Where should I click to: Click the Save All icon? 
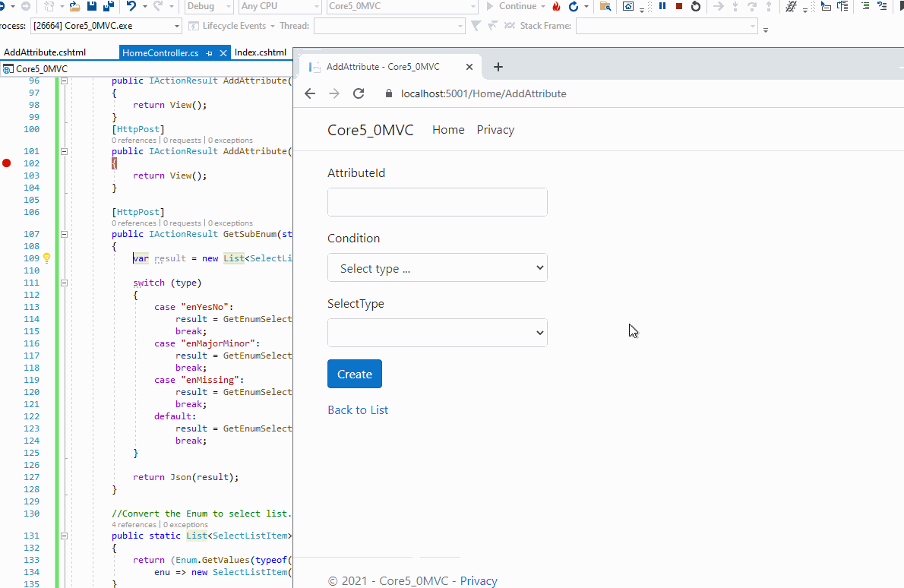[x=109, y=6]
